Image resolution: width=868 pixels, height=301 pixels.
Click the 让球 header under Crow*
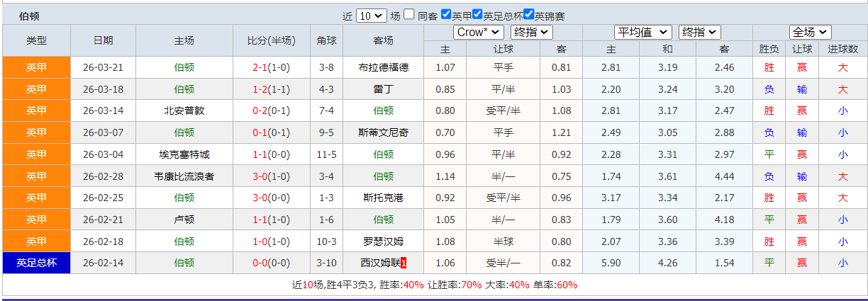click(x=503, y=49)
